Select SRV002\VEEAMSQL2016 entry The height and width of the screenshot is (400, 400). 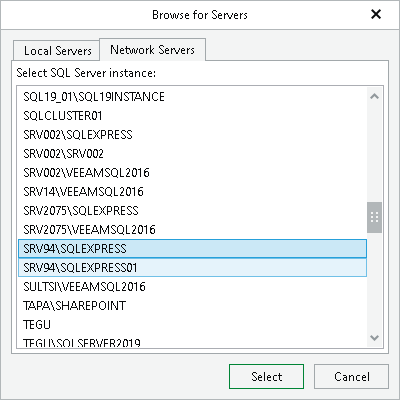pos(192,173)
